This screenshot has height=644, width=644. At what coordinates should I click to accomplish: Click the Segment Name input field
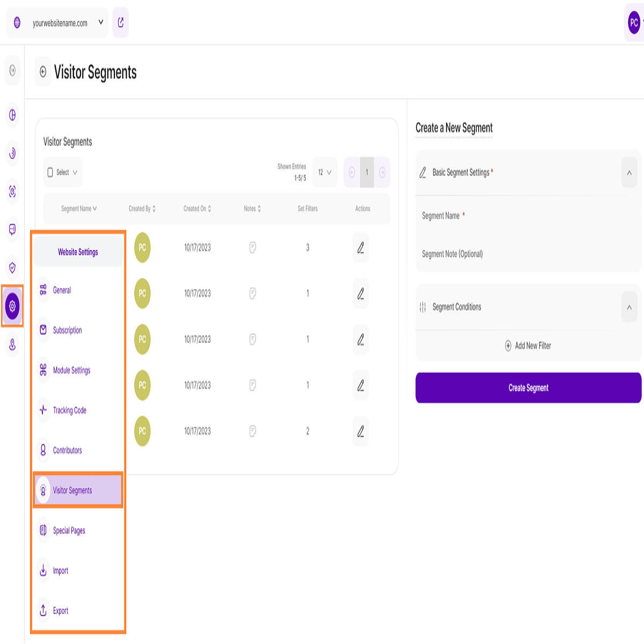pyautogui.click(x=529, y=216)
